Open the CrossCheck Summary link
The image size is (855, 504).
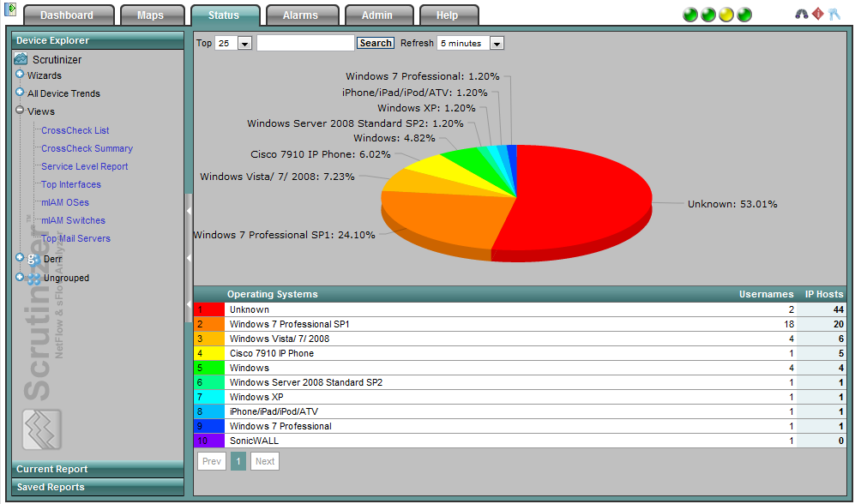pyautogui.click(x=87, y=148)
